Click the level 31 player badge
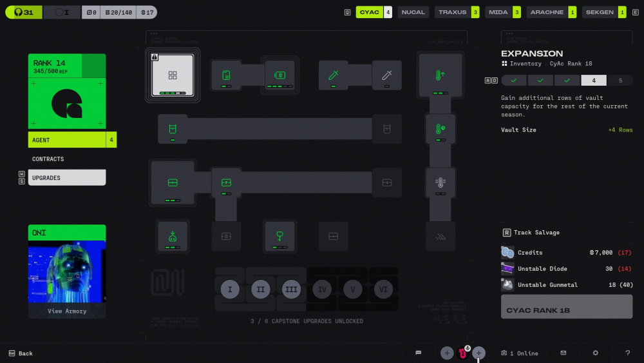 click(24, 12)
